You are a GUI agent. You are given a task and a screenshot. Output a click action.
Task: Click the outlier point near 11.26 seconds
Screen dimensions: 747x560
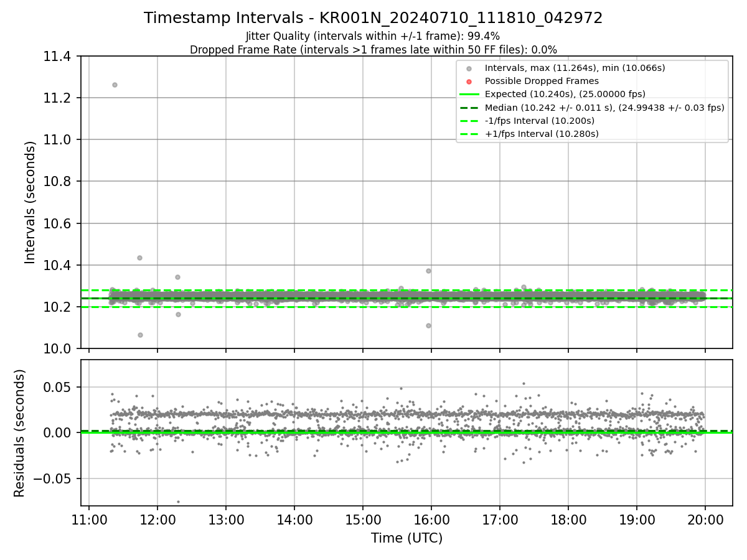point(115,85)
